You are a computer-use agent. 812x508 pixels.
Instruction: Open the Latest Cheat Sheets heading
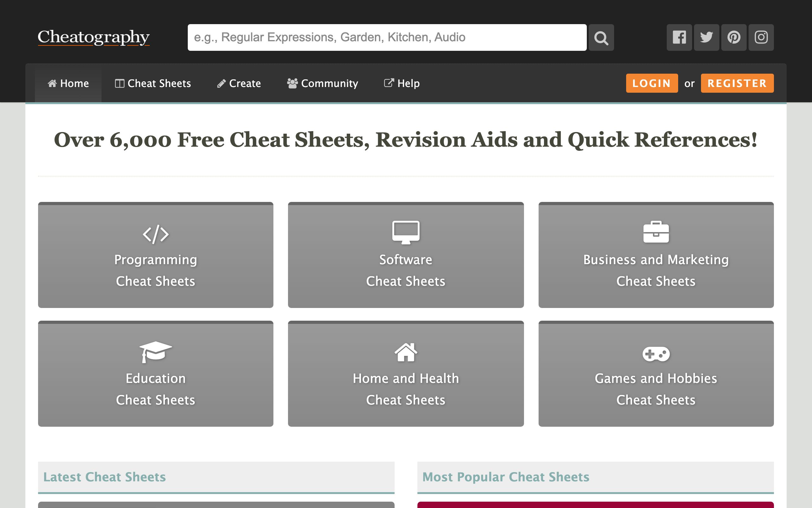(x=104, y=477)
